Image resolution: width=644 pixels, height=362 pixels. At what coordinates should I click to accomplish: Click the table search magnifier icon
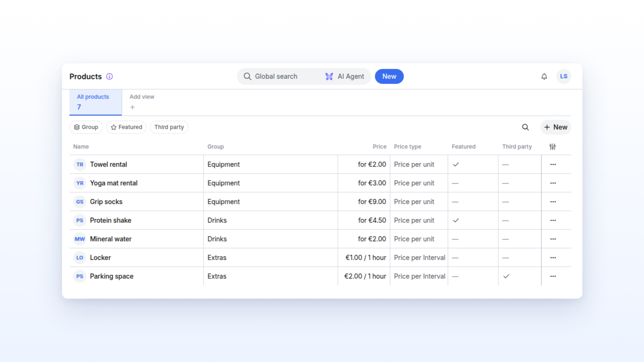coord(525,127)
